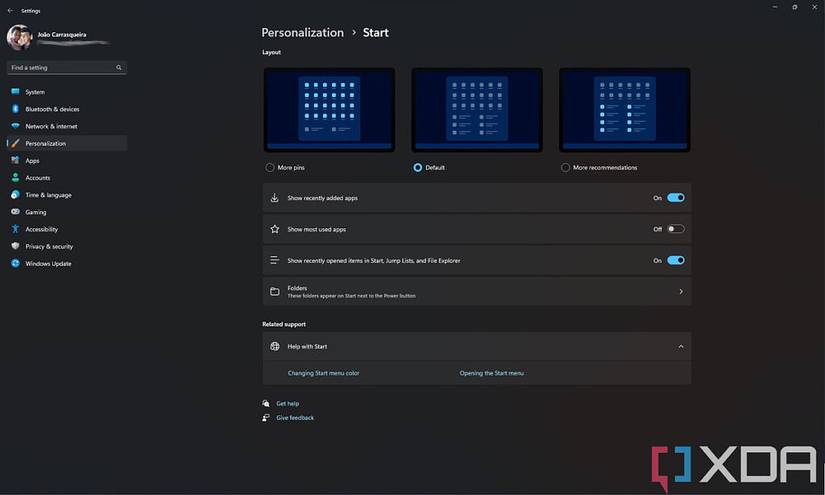Click the star icon beside most used apps
The height and width of the screenshot is (495, 825).
(x=275, y=229)
